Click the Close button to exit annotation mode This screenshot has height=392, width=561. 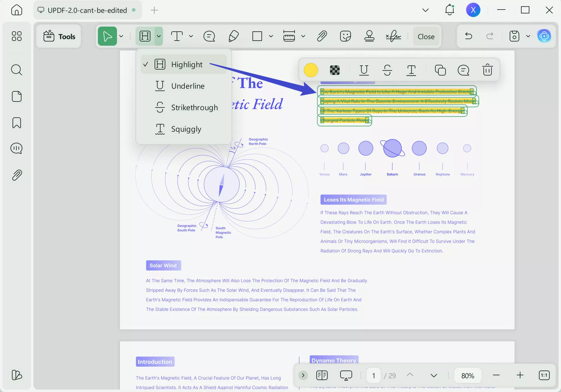426,36
